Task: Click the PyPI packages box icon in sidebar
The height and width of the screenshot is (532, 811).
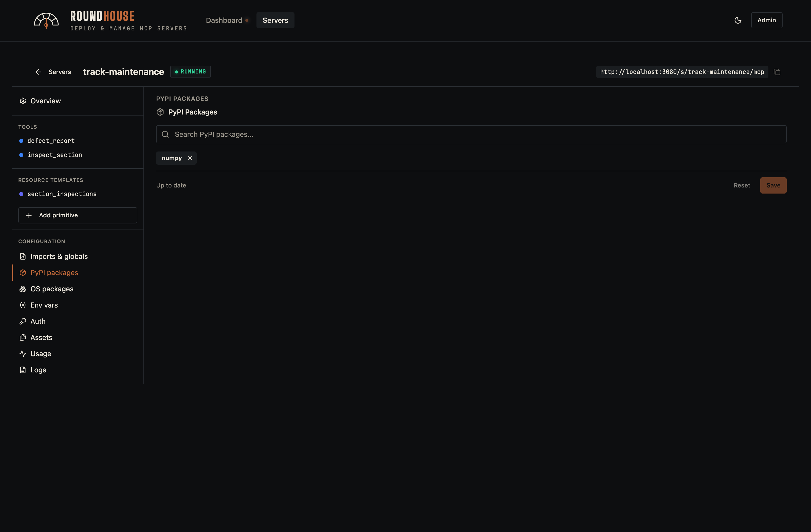Action: (x=23, y=273)
